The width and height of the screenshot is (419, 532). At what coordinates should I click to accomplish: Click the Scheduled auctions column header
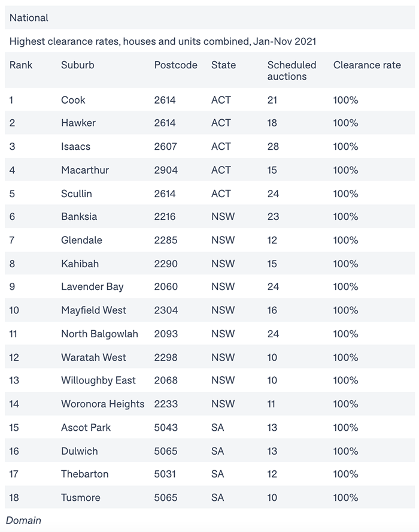click(292, 71)
